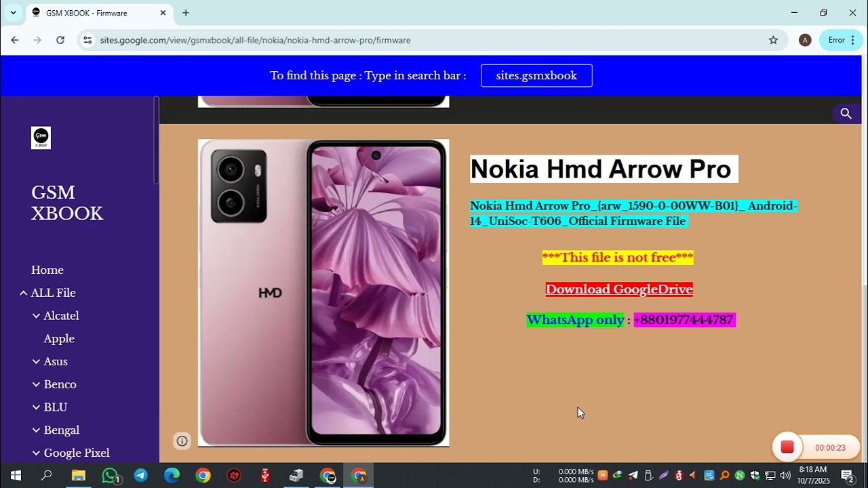Image resolution: width=868 pixels, height=488 pixels.
Task: Open the red USB tool in taskbar
Action: tap(265, 476)
